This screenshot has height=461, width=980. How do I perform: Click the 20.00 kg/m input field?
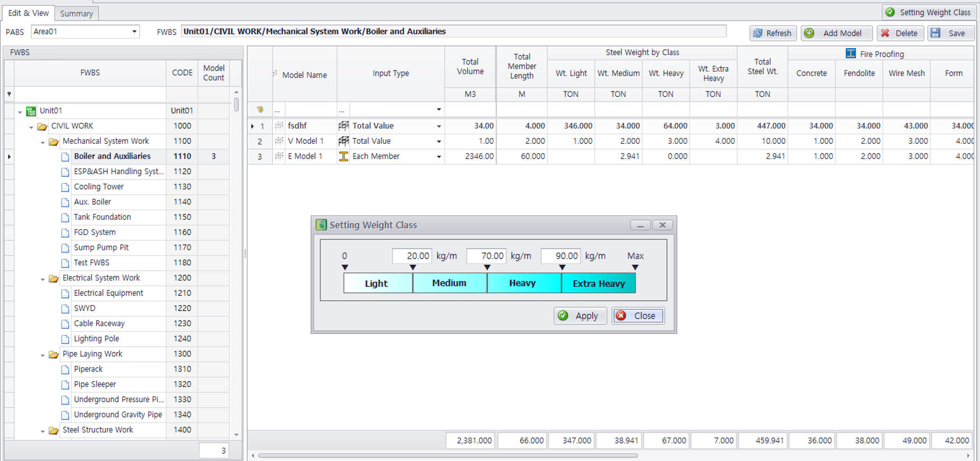click(412, 256)
